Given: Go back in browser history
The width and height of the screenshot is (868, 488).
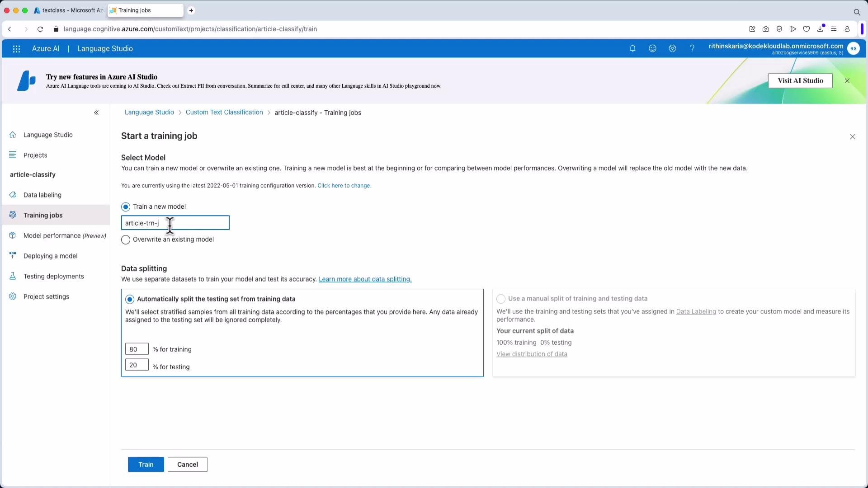Looking at the screenshot, I should [10, 29].
